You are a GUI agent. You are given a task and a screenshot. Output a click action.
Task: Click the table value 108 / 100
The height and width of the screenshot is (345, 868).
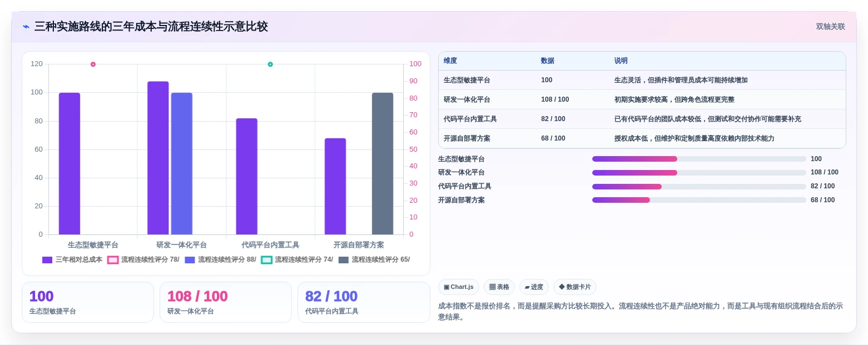tap(555, 99)
